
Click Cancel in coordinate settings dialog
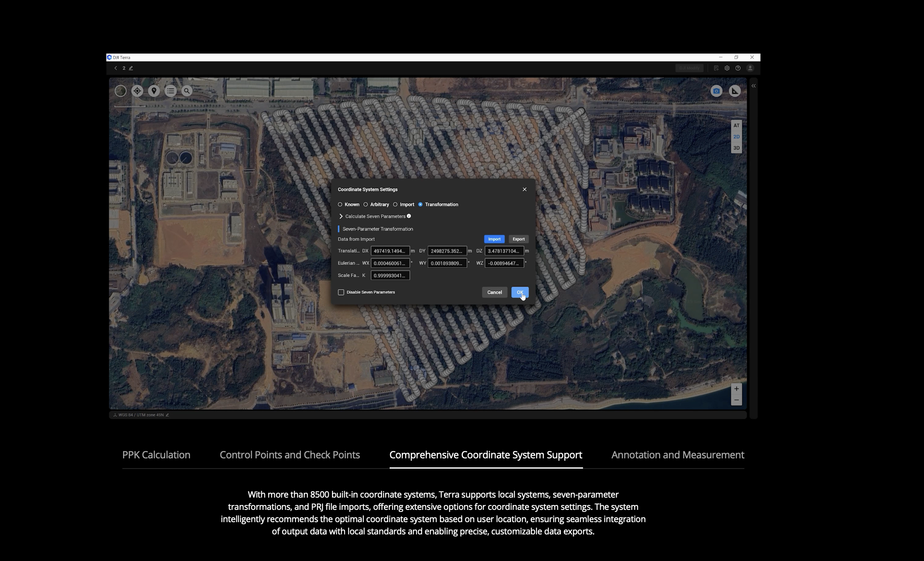[494, 292]
